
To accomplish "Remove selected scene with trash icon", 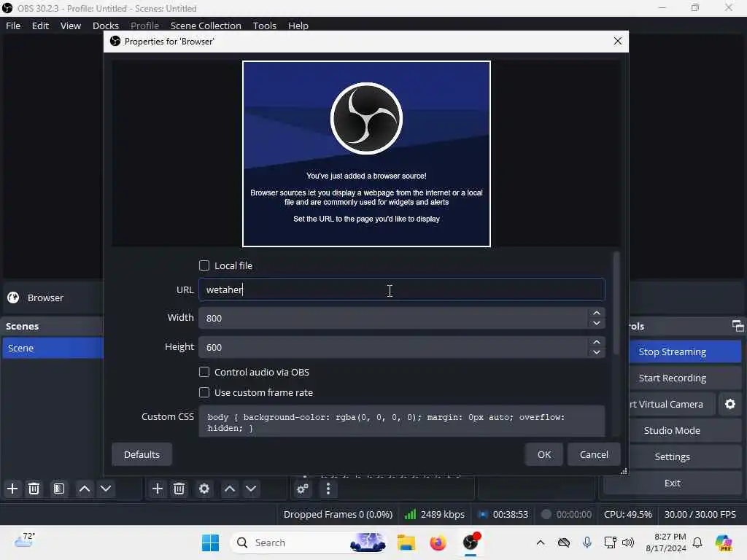I will tap(34, 489).
